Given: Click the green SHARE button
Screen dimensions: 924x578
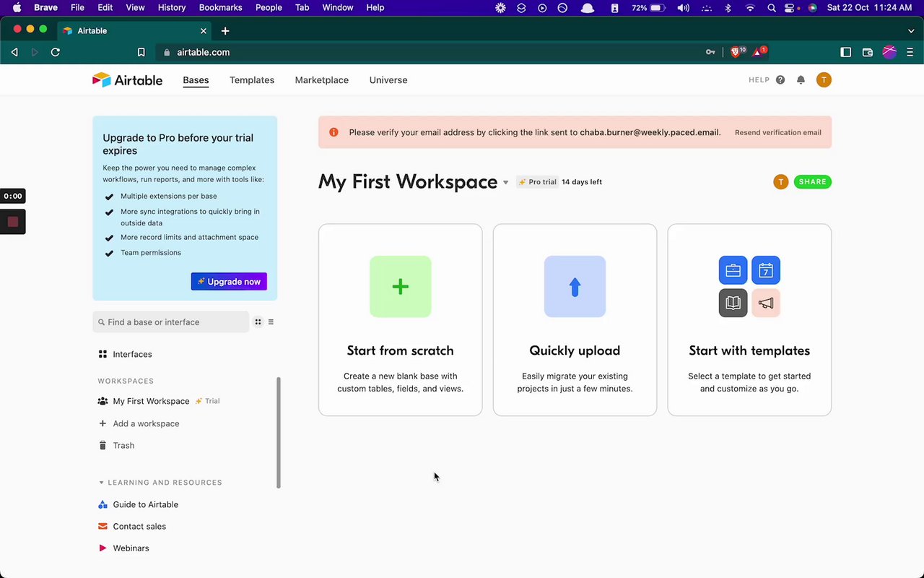Looking at the screenshot, I should (x=813, y=182).
